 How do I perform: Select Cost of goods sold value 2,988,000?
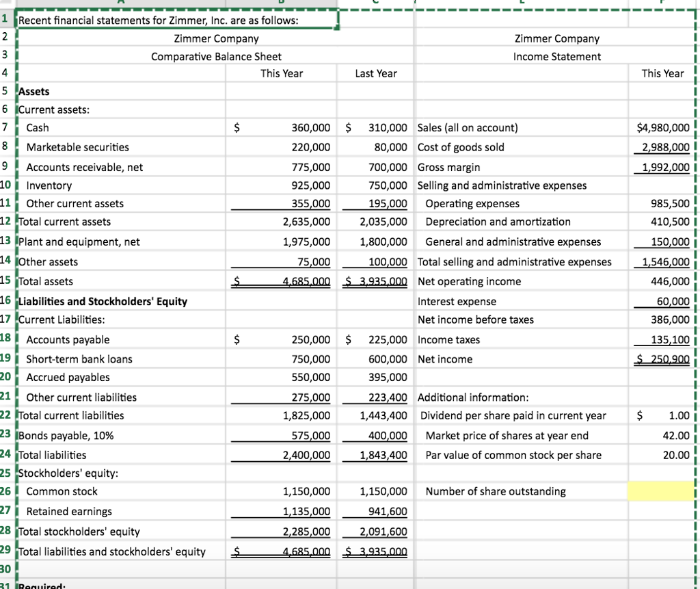(666, 147)
